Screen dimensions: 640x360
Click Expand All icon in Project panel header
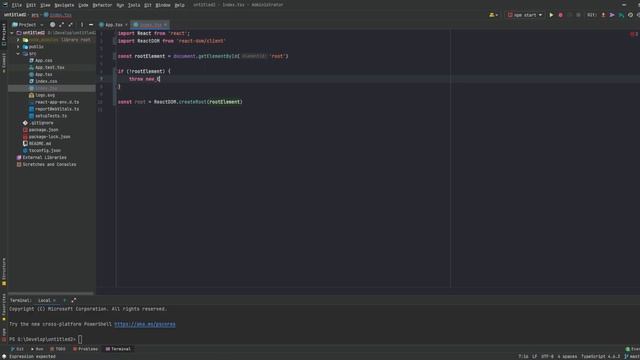tap(61, 25)
